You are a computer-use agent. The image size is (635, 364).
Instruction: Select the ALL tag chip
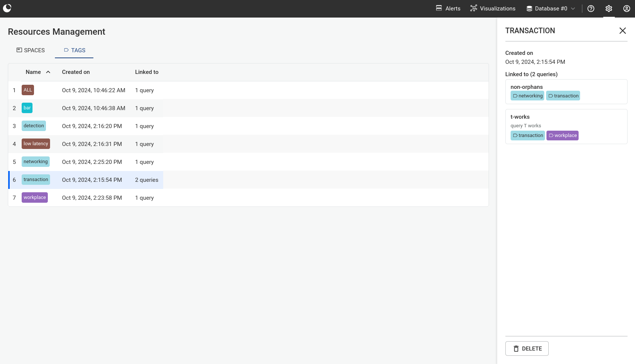28,90
